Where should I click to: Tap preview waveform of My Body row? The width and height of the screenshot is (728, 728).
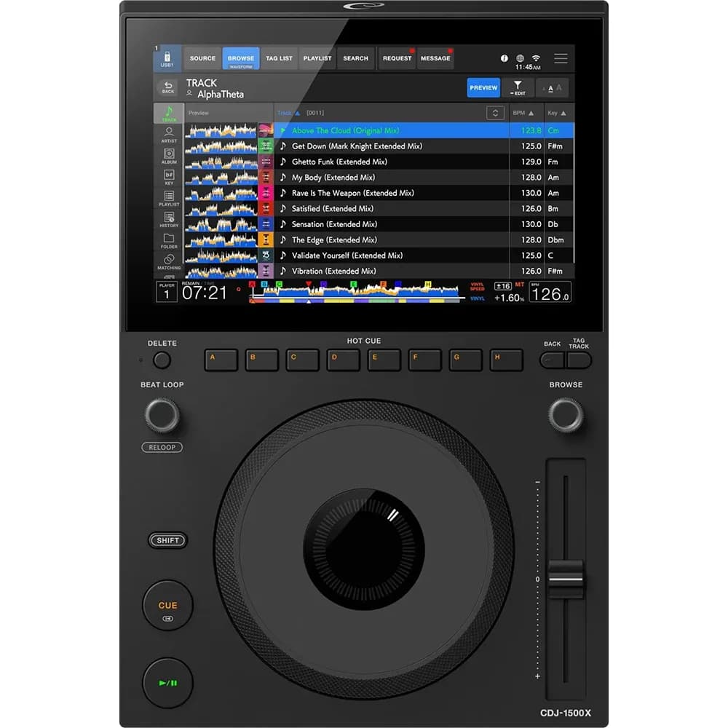pyautogui.click(x=221, y=178)
